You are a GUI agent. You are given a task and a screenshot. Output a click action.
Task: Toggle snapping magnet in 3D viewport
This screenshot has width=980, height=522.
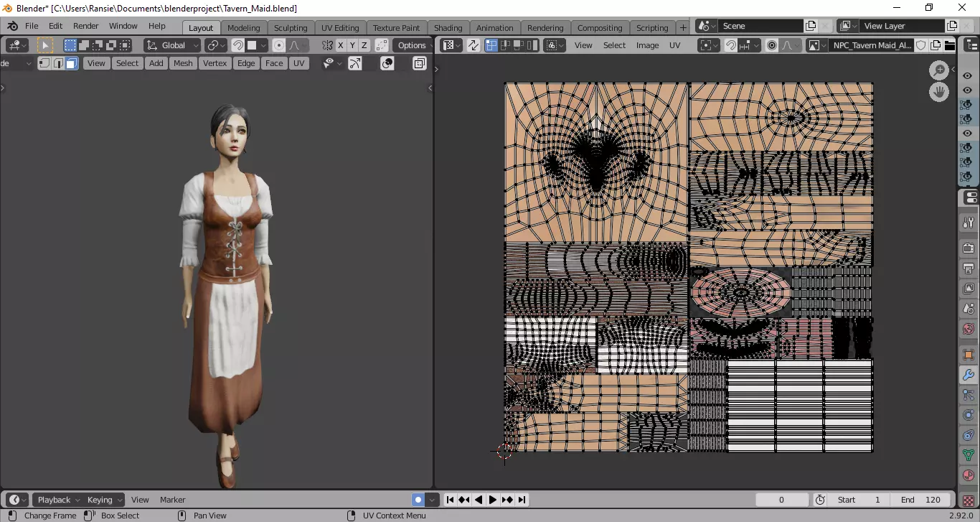point(237,45)
